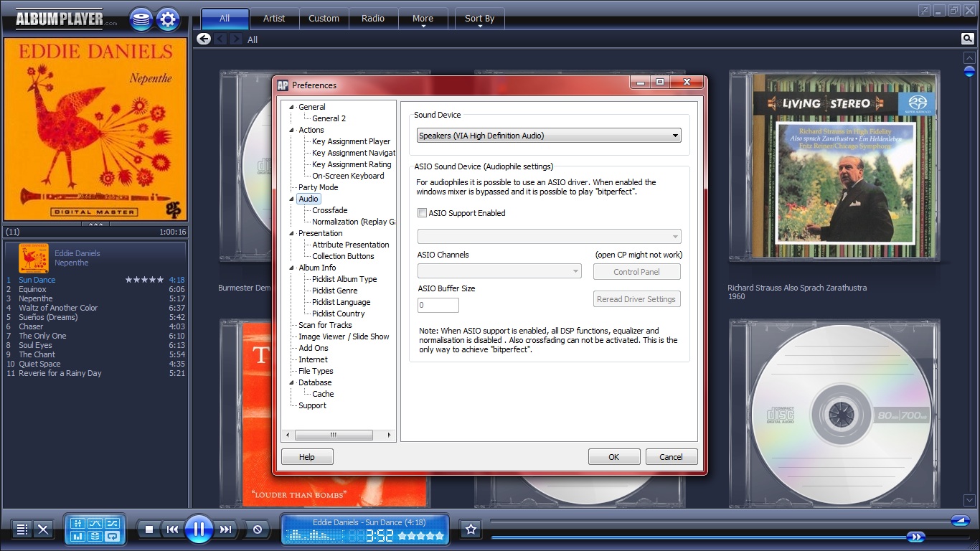This screenshot has width=980, height=551.
Task: Open search with the magnifier icon
Action: [x=968, y=39]
